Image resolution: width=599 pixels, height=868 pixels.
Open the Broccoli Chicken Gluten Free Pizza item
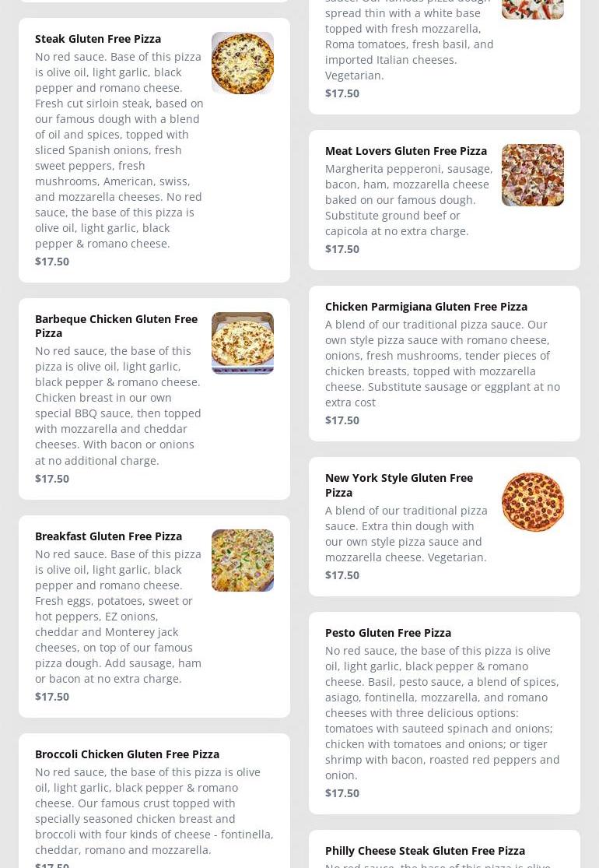point(154,800)
